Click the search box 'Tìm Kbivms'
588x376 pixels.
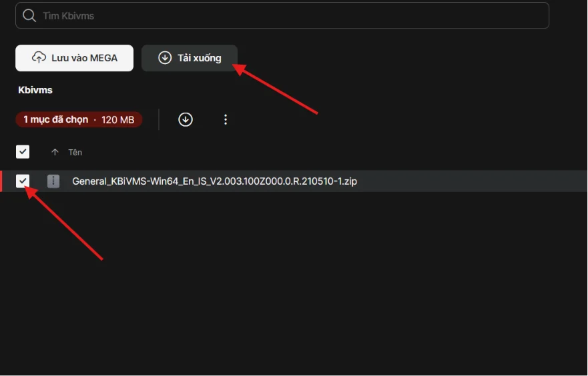tap(282, 15)
